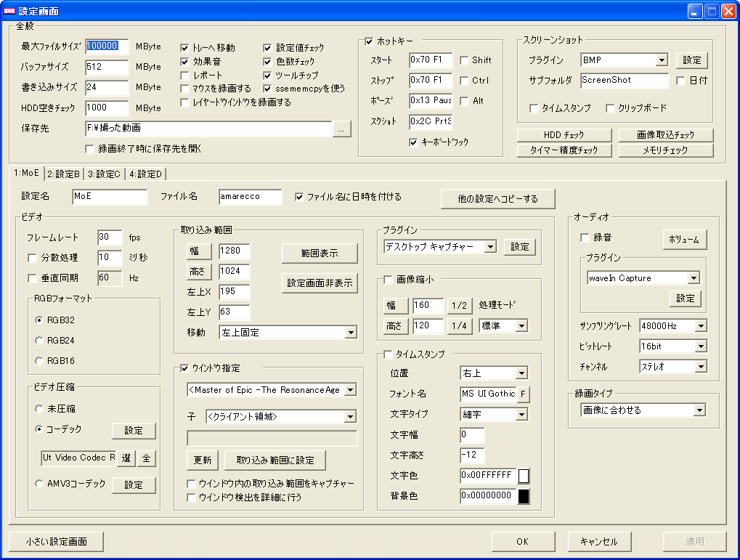Click 取り込み範囲に設定 button
The image size is (740, 560).
[x=275, y=460]
